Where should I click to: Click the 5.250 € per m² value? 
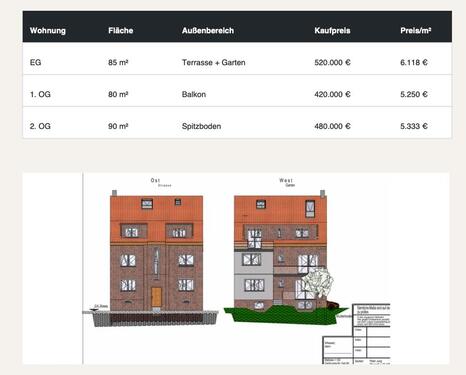(414, 94)
